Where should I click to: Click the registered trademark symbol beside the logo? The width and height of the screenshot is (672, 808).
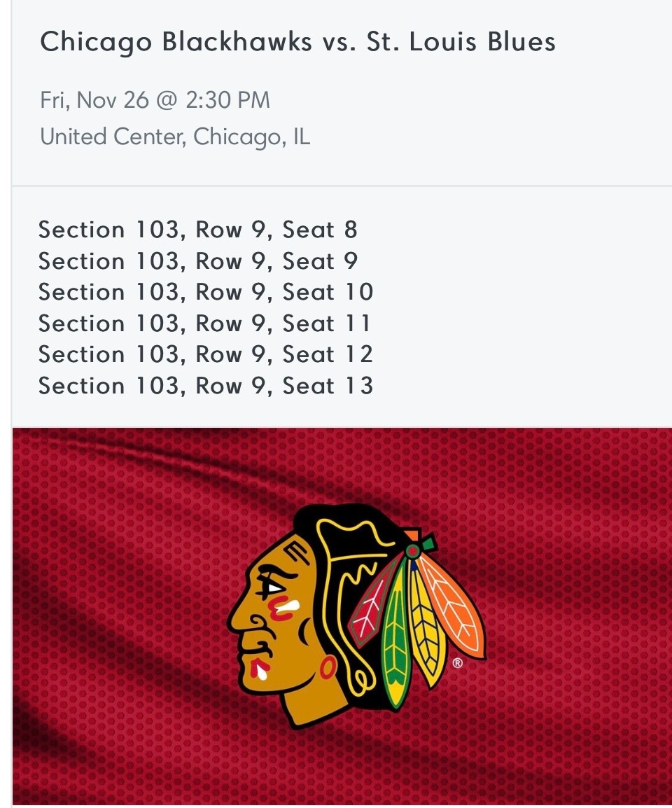[458, 663]
